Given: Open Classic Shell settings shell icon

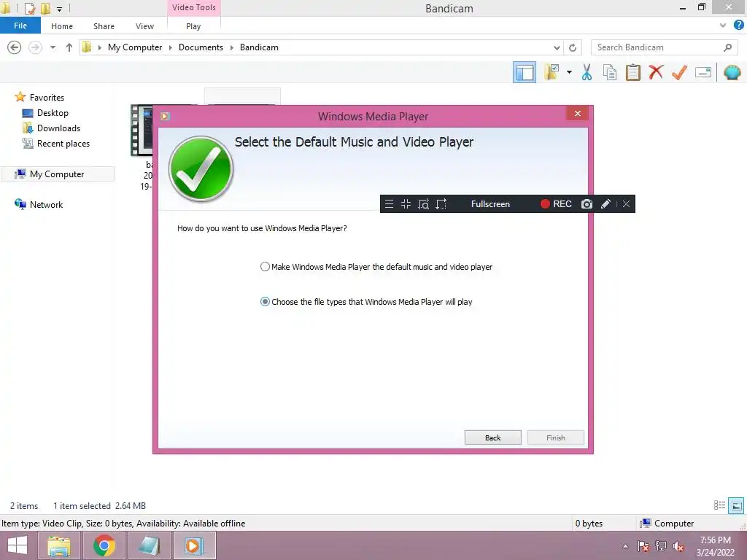Looking at the screenshot, I should [x=732, y=72].
